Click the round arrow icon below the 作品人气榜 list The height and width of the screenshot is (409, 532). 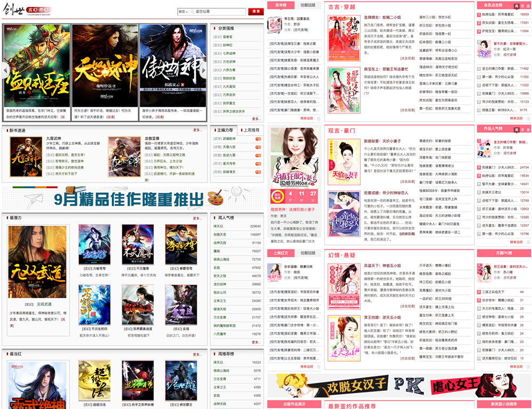[x=528, y=242]
